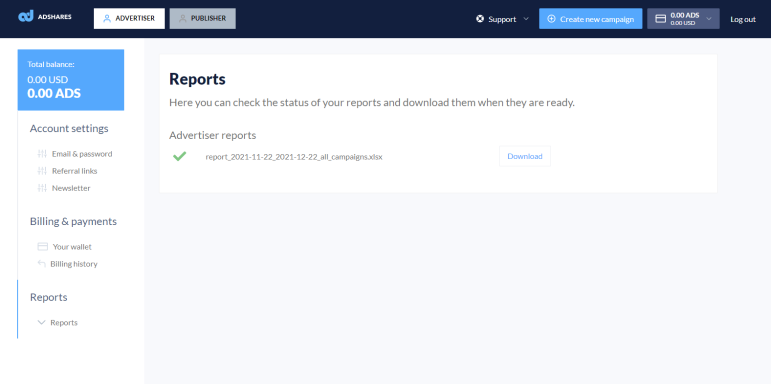The image size is (771, 384).
Task: Switch to the Advertiser tab
Action: pos(129,19)
